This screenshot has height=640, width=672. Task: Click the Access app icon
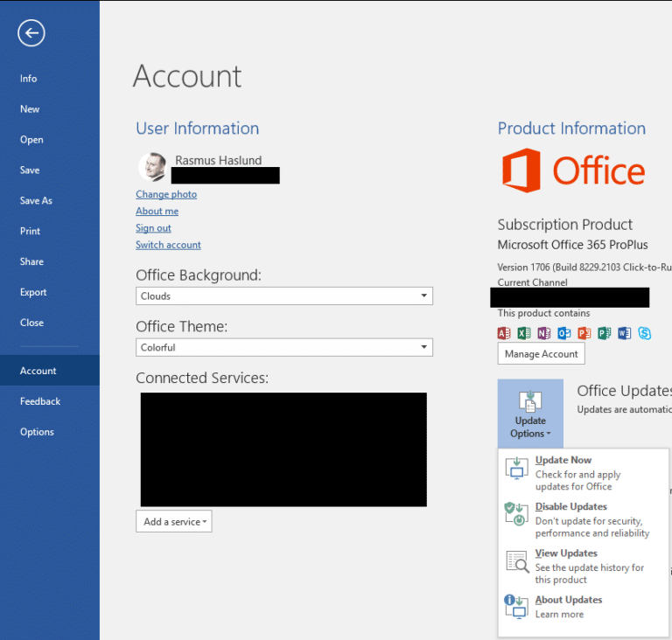[504, 333]
